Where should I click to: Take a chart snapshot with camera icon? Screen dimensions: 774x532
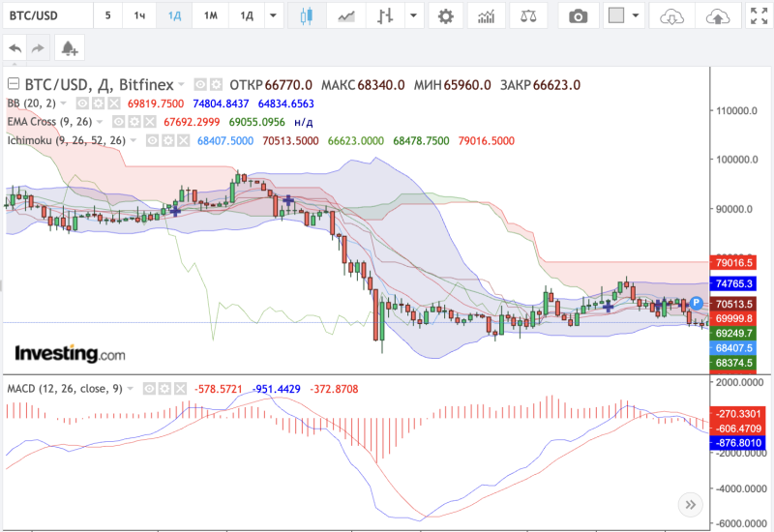(578, 16)
